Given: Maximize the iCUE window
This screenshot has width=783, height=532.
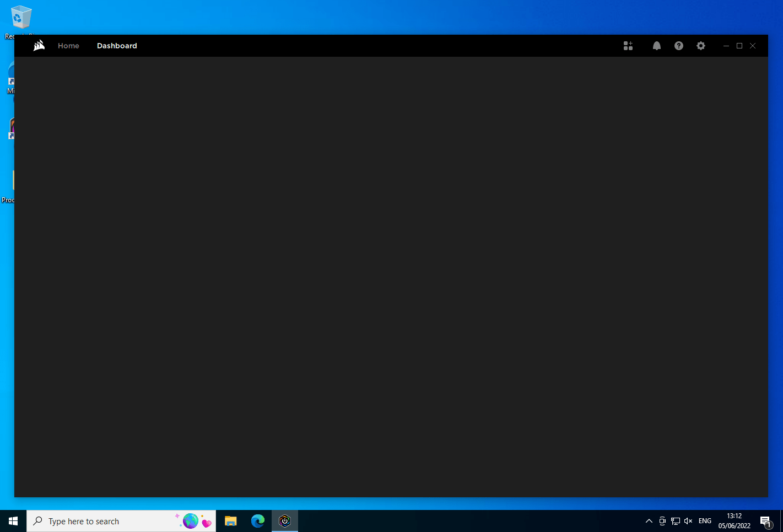Looking at the screenshot, I should coord(739,46).
